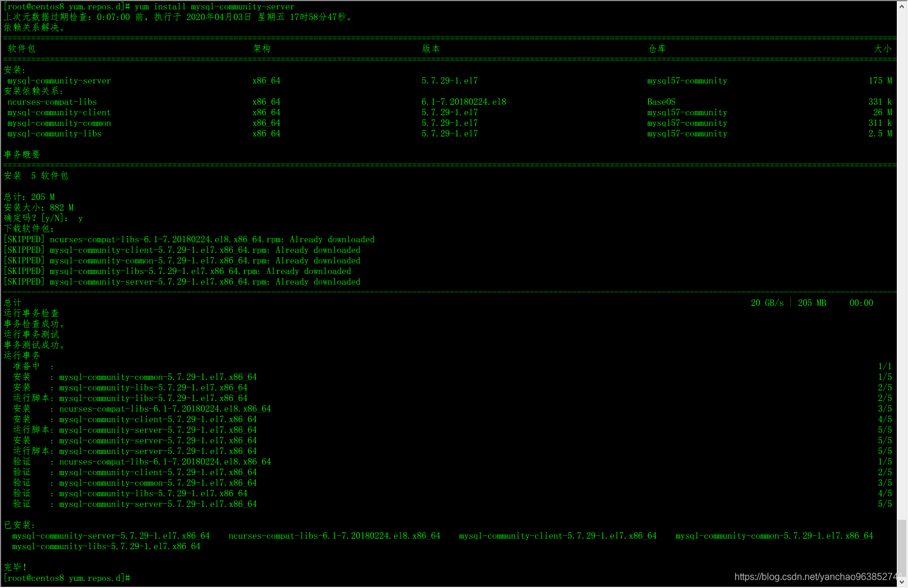Click the '完毕！' completion line
The image size is (908, 588).
point(15,567)
